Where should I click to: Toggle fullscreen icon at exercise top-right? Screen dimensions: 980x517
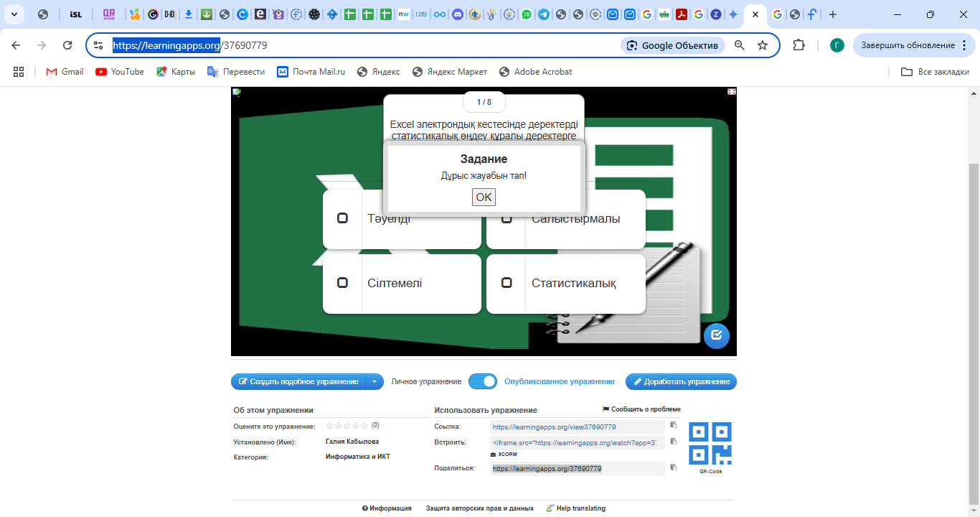click(732, 92)
